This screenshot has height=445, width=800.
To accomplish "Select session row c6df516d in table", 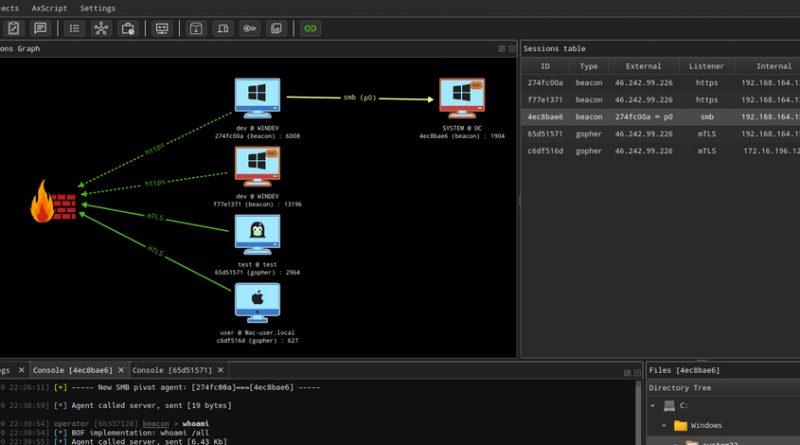I will (x=545, y=151).
